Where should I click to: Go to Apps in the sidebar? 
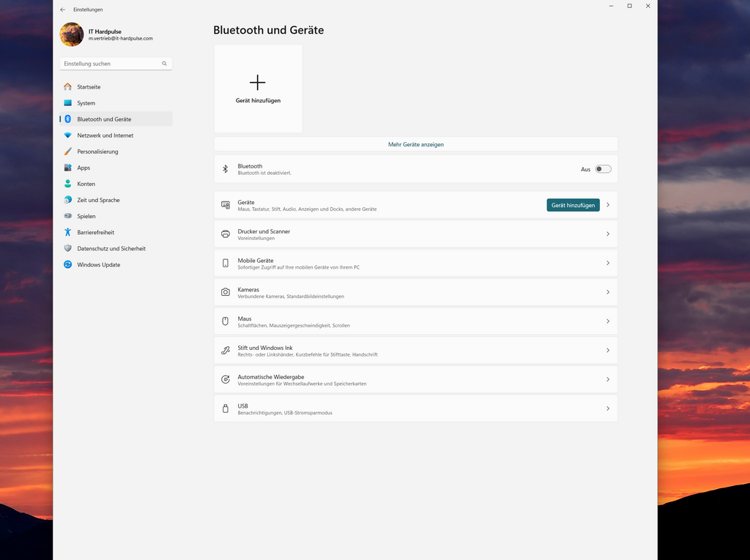(83, 168)
